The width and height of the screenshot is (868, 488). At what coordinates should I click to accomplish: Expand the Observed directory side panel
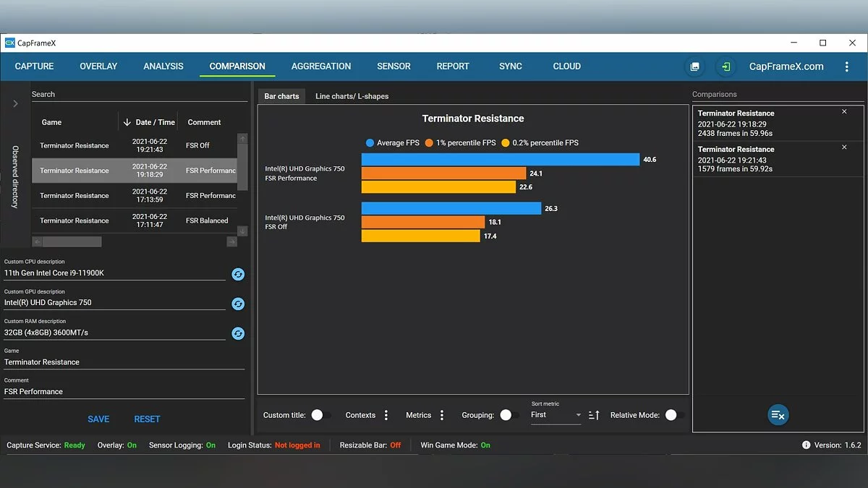click(x=15, y=103)
